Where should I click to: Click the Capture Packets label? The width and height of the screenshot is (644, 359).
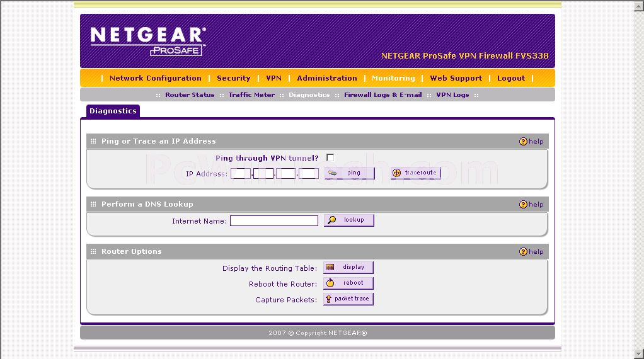coord(286,300)
